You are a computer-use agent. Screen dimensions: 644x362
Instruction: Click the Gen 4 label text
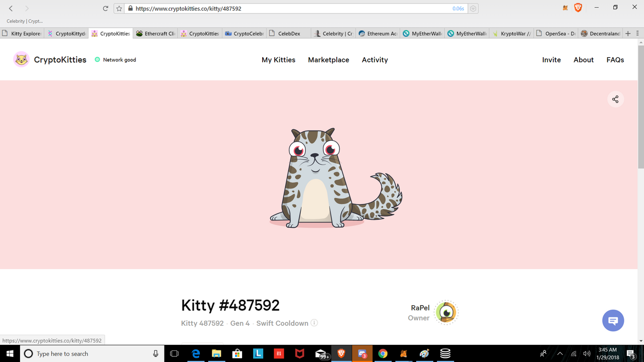pyautogui.click(x=240, y=323)
